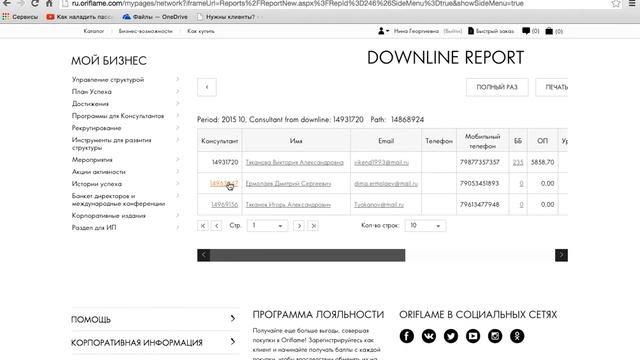Open Истории успеха sidebar item

[x=125, y=184]
